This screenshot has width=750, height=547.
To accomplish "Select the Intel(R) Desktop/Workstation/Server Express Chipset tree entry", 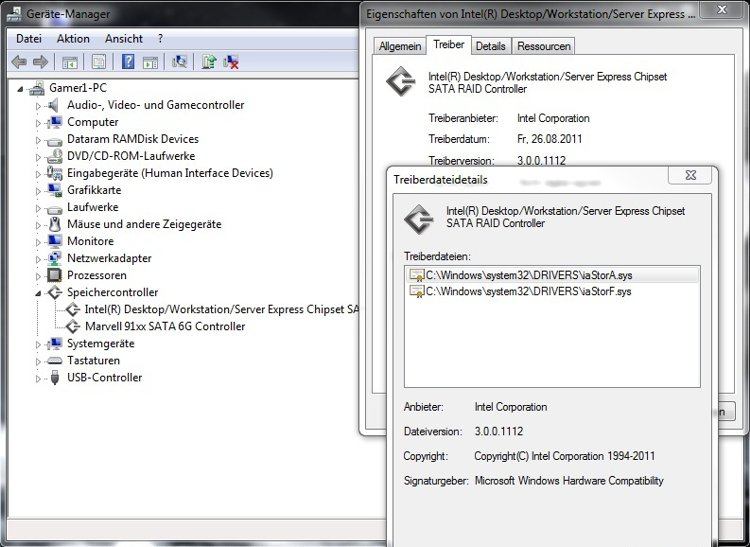I will point(221,309).
